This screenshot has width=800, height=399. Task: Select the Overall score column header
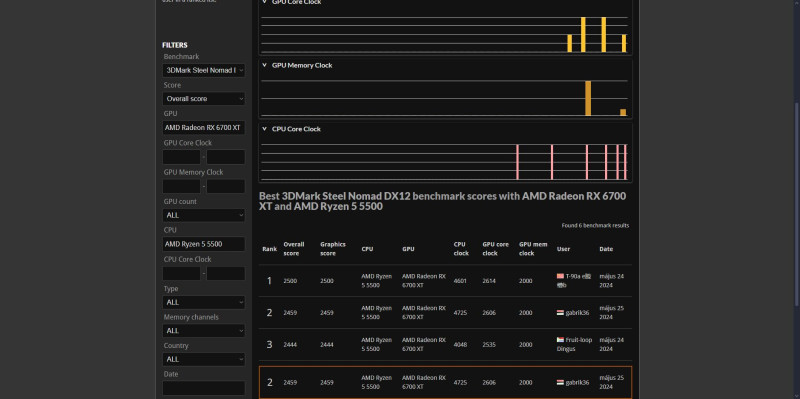coord(294,248)
